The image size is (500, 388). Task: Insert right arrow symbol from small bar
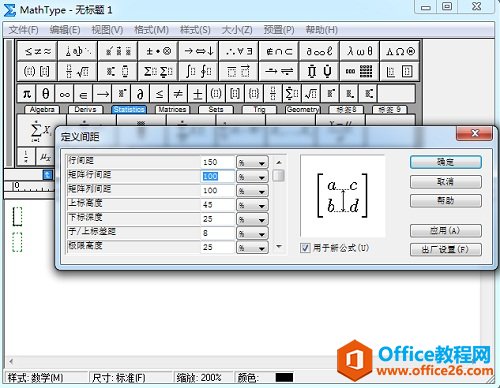pos(103,94)
